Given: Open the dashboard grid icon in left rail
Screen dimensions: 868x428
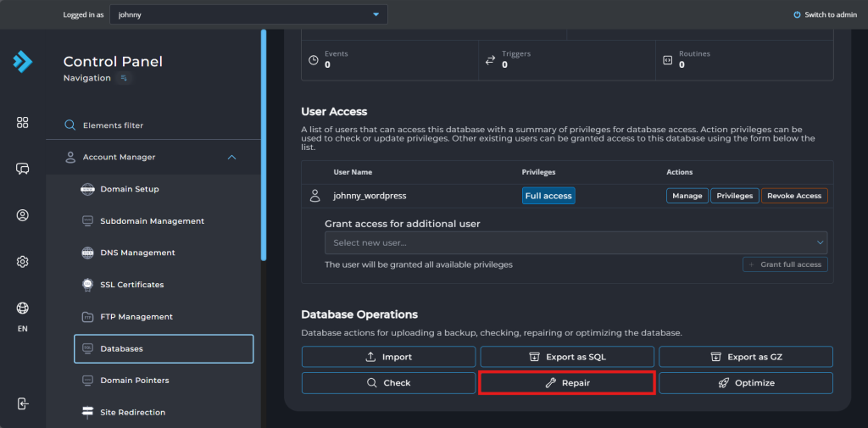Looking at the screenshot, I should (23, 123).
